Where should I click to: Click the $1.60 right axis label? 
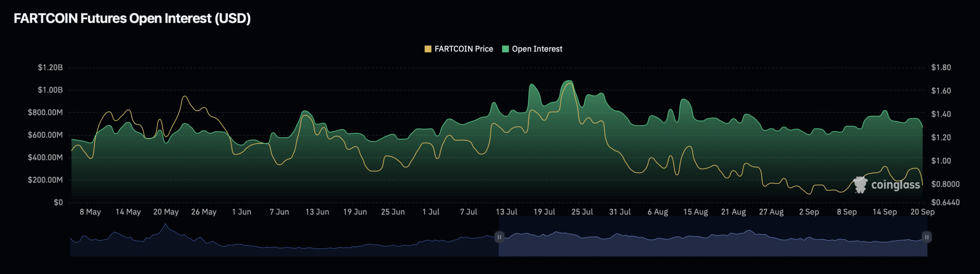pyautogui.click(x=941, y=91)
